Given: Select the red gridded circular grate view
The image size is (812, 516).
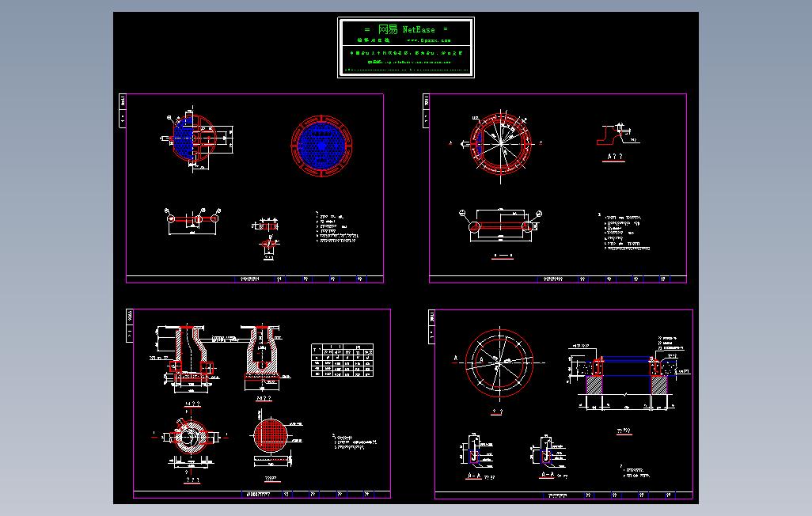Looking at the screenshot, I should [x=271, y=435].
